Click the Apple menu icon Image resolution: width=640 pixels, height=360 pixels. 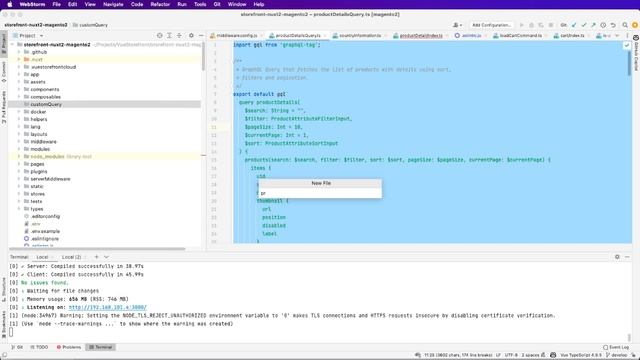pyautogui.click(x=10, y=4)
